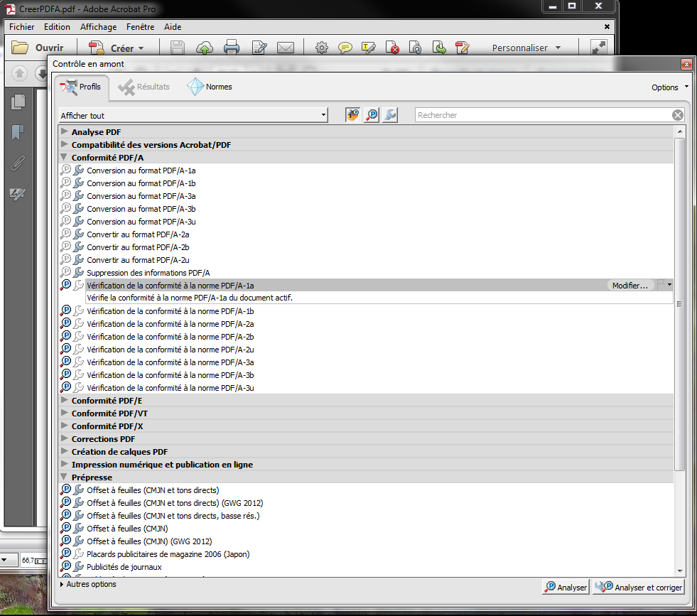Select the single checks wrench filter icon
This screenshot has width=697, height=616.
(389, 115)
